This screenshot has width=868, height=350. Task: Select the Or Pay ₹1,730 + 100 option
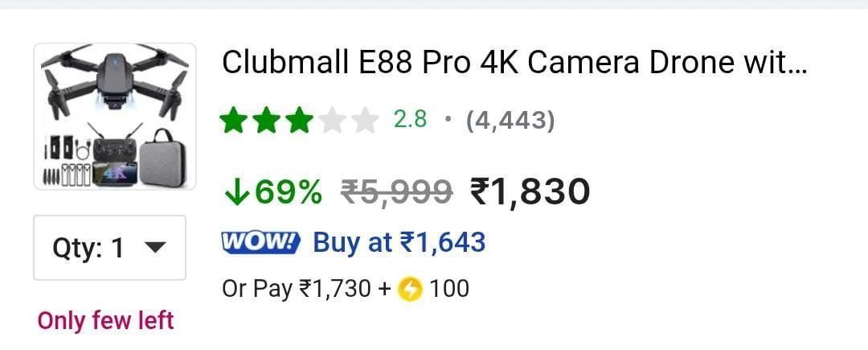click(346, 289)
